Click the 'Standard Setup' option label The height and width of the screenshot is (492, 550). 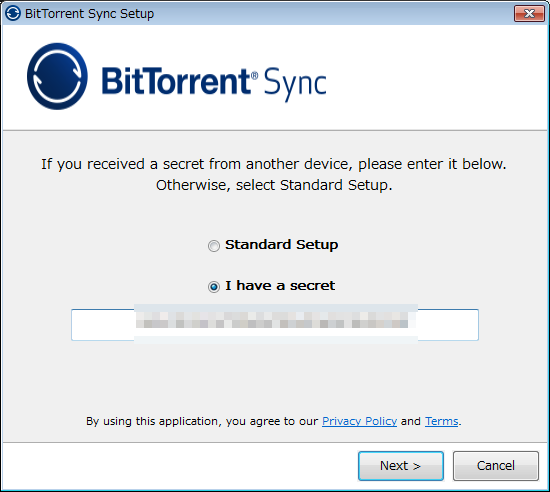[x=282, y=245]
